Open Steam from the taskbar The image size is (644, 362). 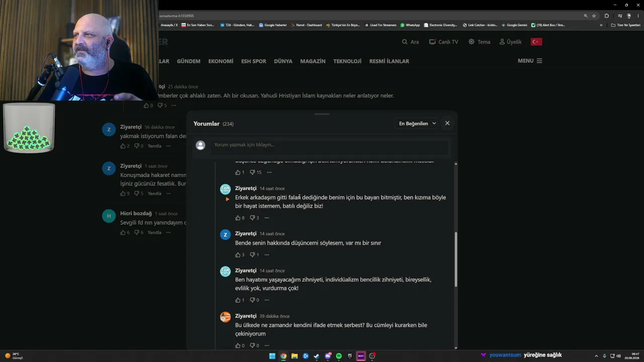coord(316,356)
